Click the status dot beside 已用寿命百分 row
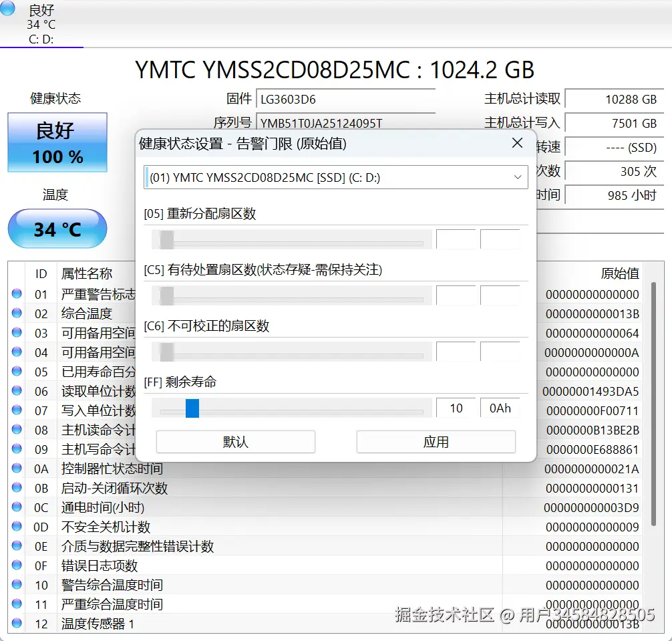 17,371
